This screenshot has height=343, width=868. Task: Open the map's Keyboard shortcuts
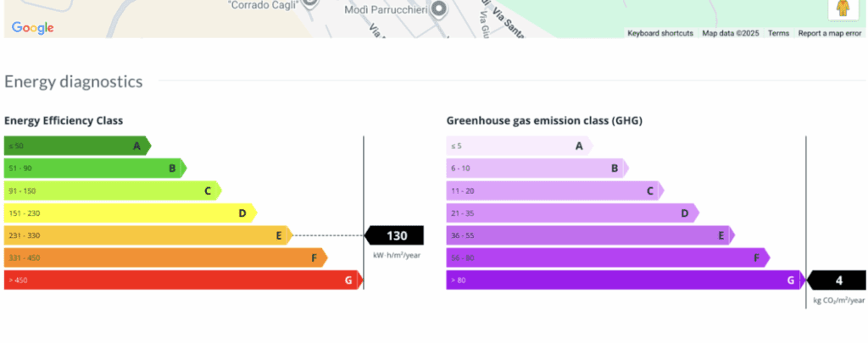[659, 33]
